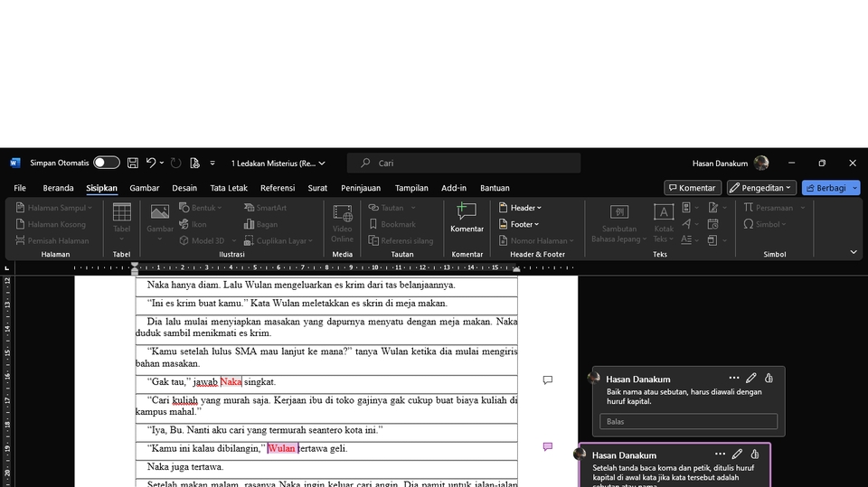Click the comment marker beside 'Gak tau' line

coord(548,380)
